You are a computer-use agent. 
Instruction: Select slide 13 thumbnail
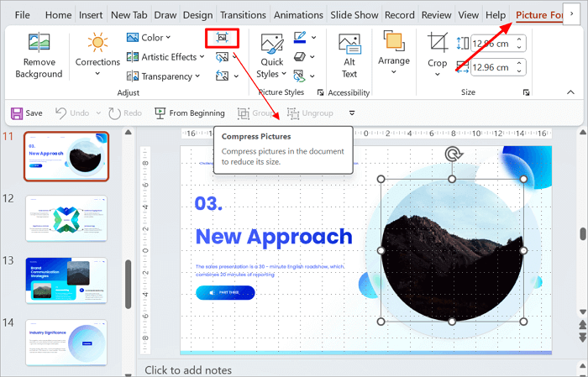(x=66, y=280)
